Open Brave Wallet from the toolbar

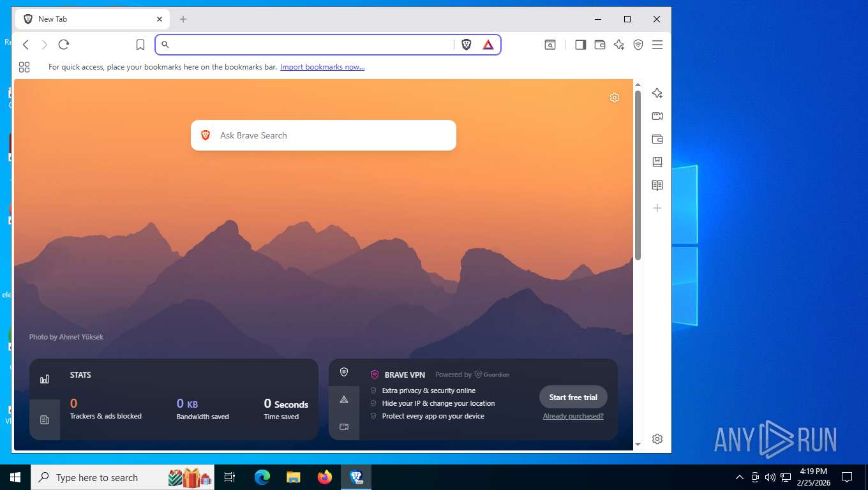[600, 45]
